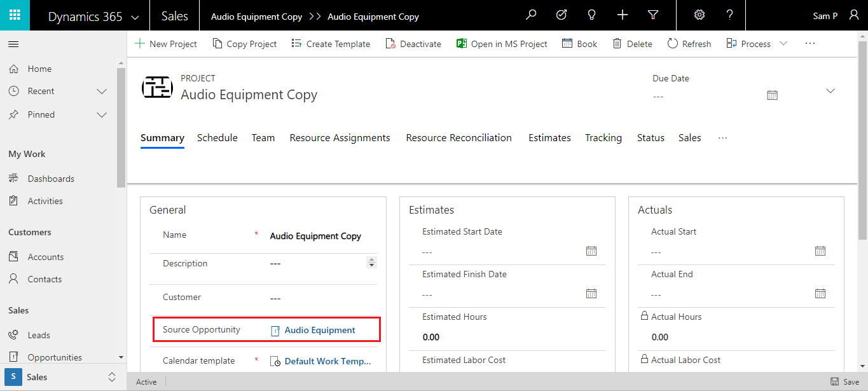Open the app launcher waffle icon
Viewport: 868px width, 391px height.
[15, 15]
